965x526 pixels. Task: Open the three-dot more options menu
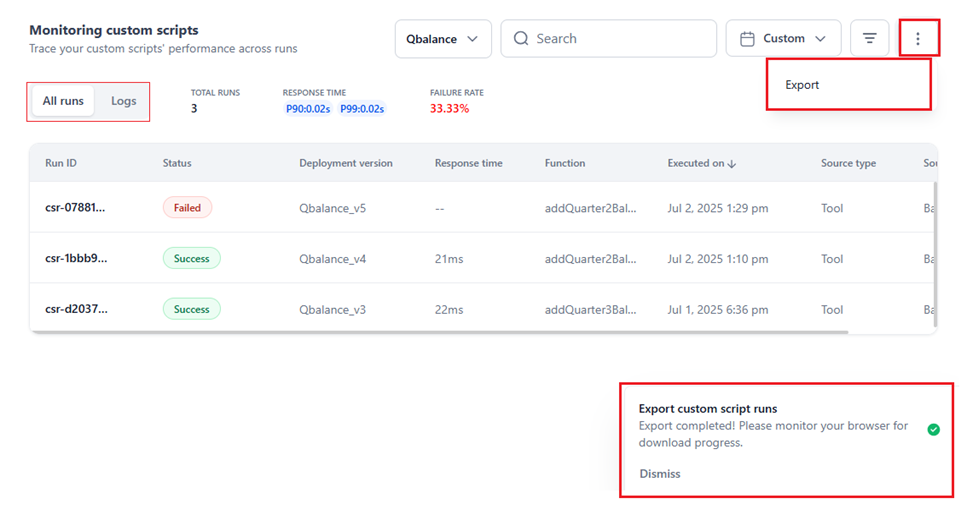coord(918,39)
